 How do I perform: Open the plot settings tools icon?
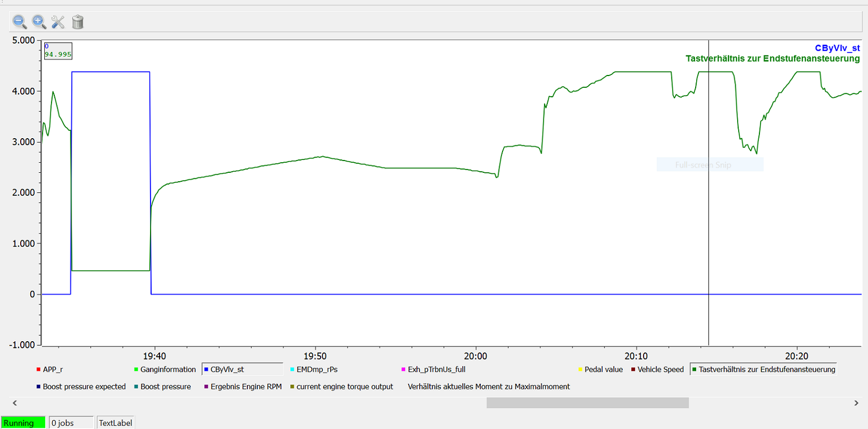coord(58,22)
